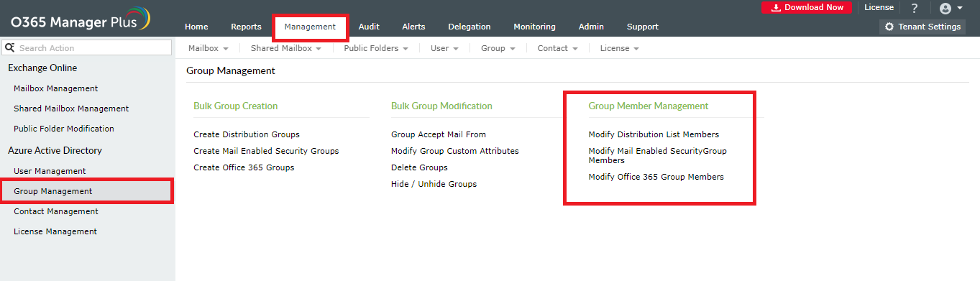Expand the Contact dropdown menu
The image size is (980, 281).
click(x=557, y=48)
